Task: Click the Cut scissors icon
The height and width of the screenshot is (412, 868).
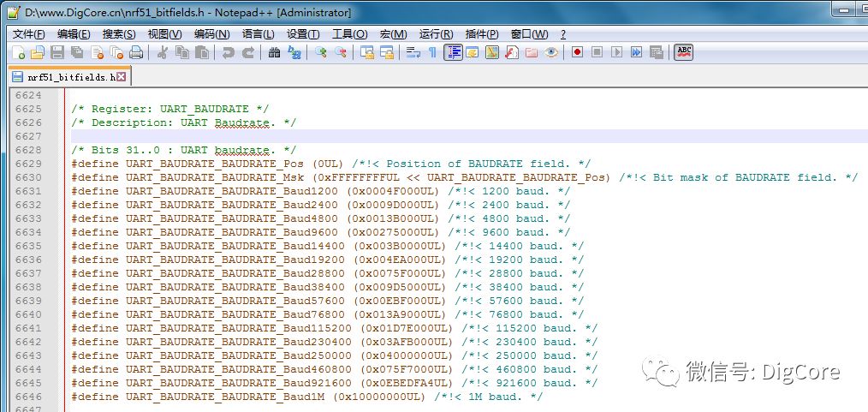Action: coord(162,52)
